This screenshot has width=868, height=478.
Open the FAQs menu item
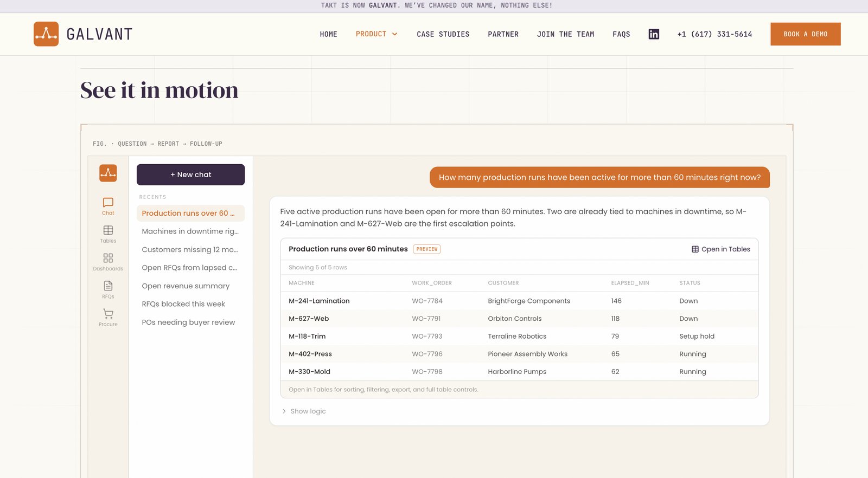(621, 34)
